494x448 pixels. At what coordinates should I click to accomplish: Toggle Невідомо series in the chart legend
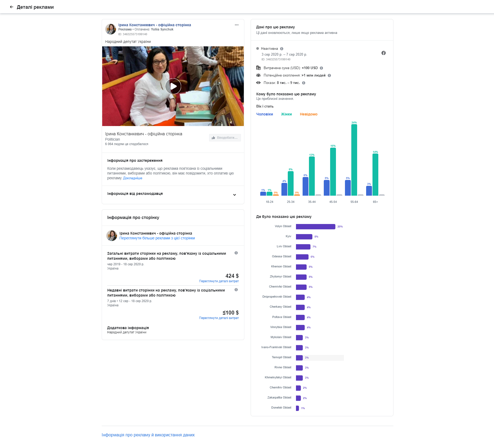(x=308, y=114)
